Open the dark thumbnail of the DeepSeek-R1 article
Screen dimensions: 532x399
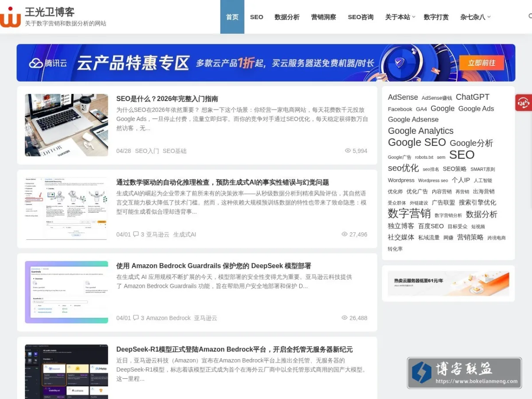tap(66, 372)
